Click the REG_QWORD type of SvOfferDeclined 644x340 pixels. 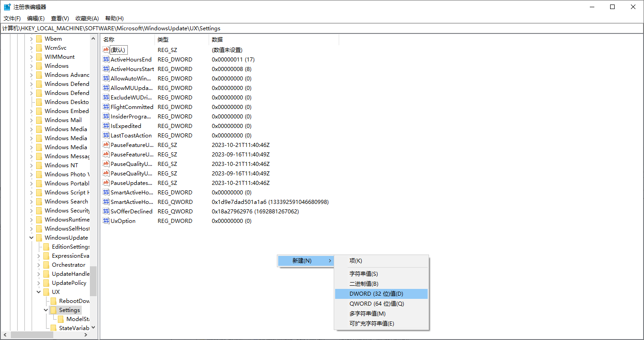tap(175, 211)
